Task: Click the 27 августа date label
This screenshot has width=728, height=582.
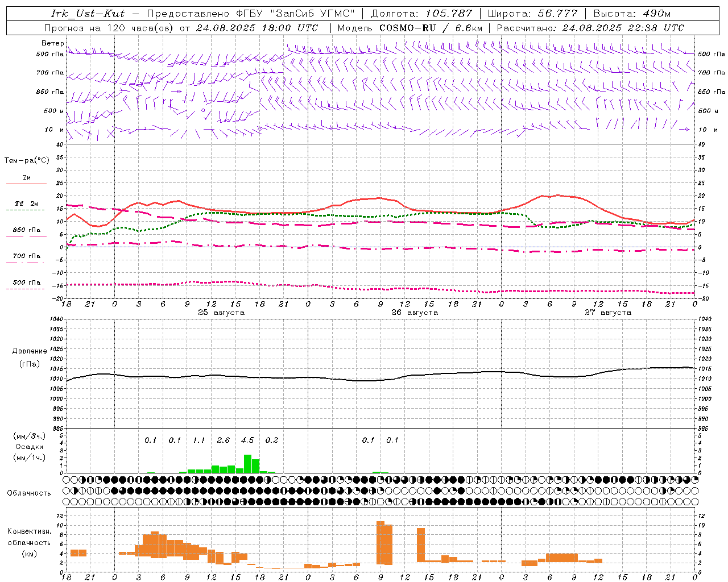Action: coord(608,313)
